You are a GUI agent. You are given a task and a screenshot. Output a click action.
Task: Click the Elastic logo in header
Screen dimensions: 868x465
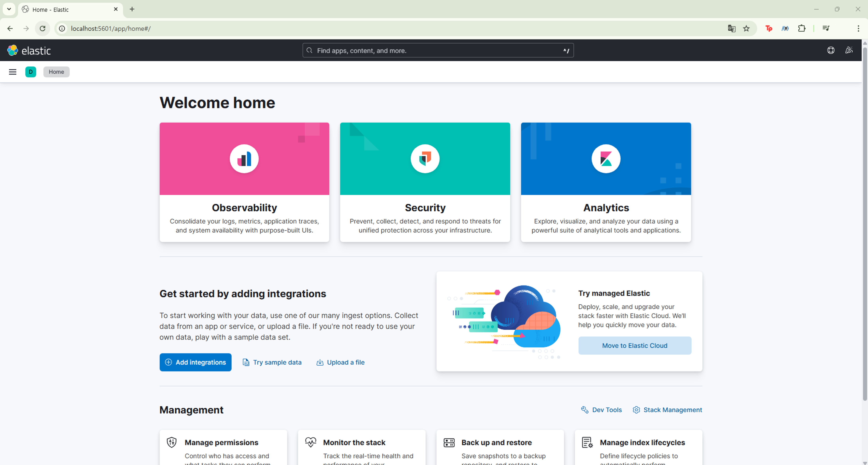(x=29, y=51)
